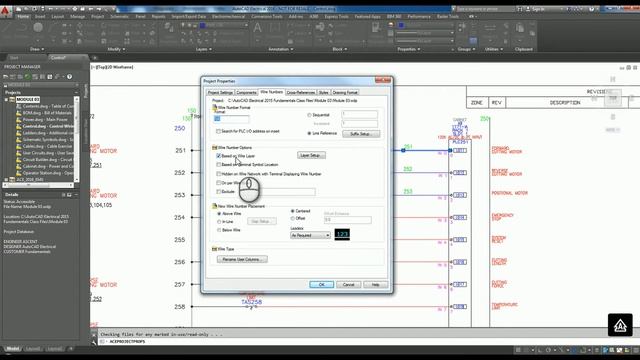Select Above Wire placement radio button
Viewport: 640px width, 360px height.
219,214
